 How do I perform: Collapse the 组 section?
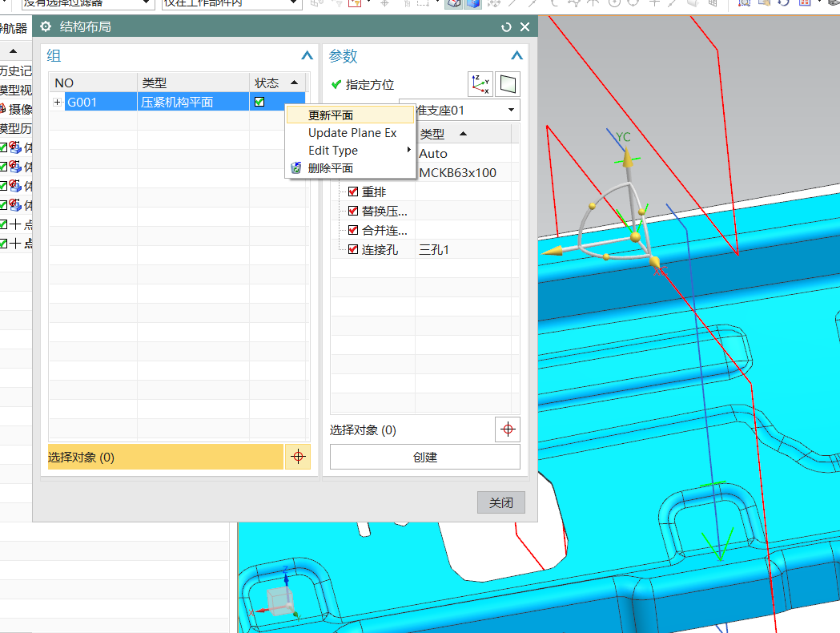pyautogui.click(x=307, y=55)
